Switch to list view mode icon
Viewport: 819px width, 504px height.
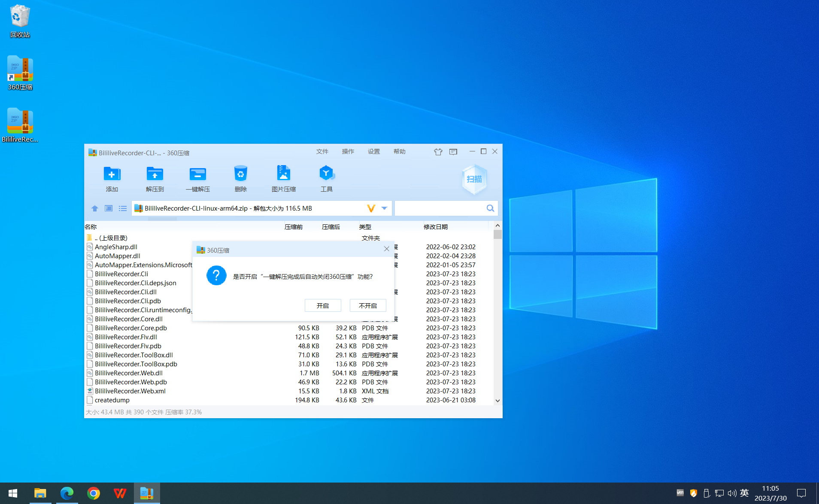[x=123, y=208]
